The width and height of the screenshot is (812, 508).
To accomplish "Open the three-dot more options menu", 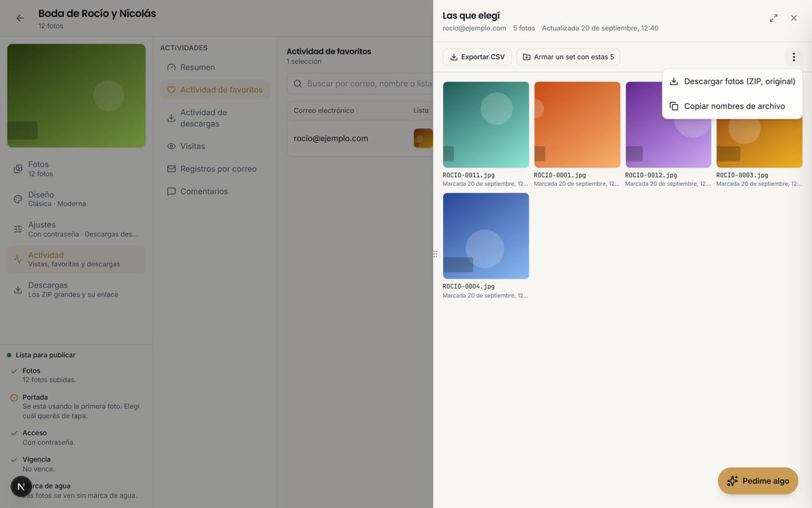I will coord(794,57).
